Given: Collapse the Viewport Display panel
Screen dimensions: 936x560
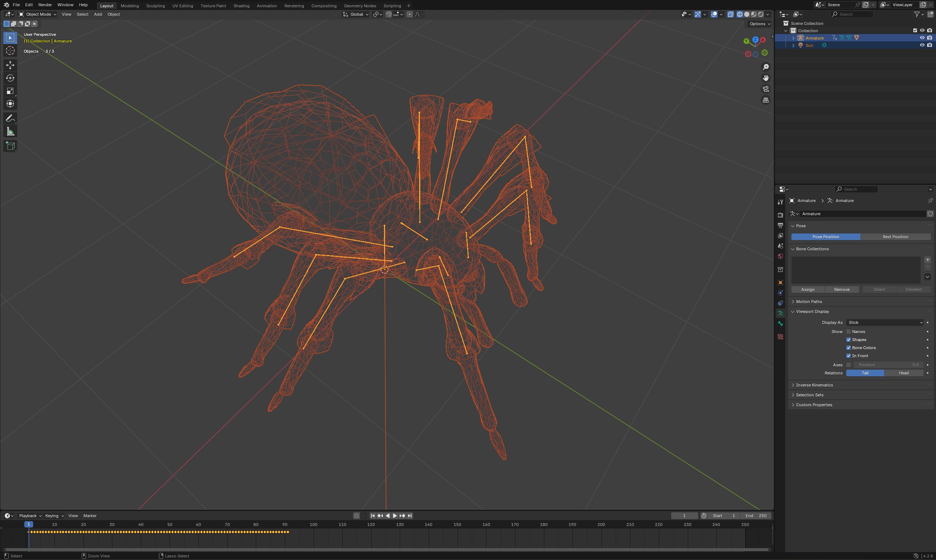Looking at the screenshot, I should pos(813,311).
